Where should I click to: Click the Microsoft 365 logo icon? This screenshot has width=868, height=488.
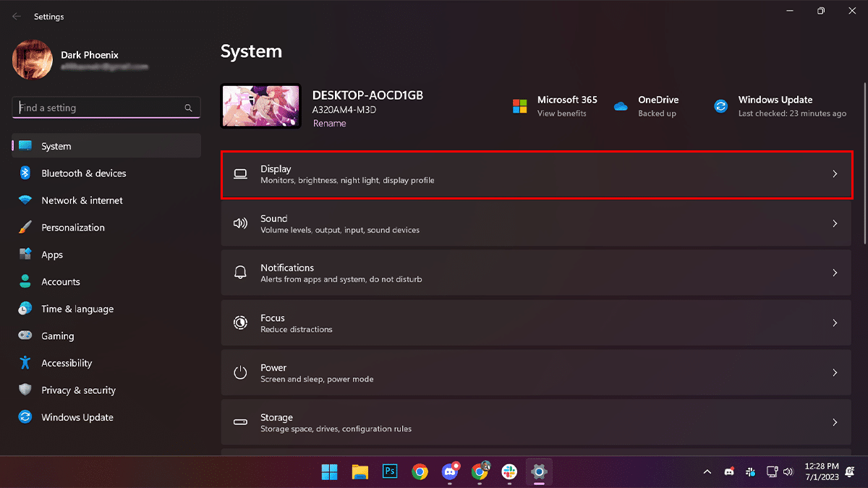519,106
